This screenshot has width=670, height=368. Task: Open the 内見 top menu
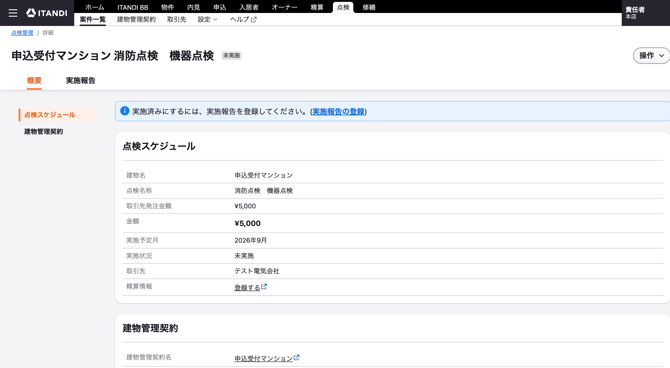click(x=194, y=7)
